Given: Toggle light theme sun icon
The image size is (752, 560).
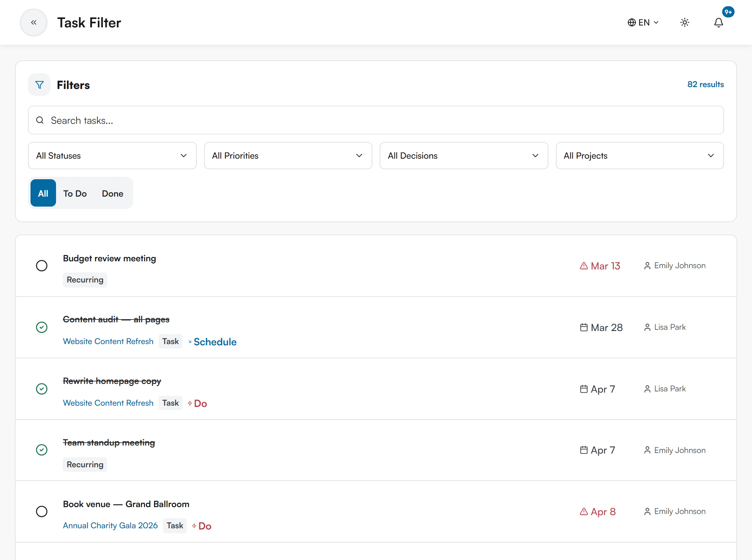Looking at the screenshot, I should [x=684, y=22].
